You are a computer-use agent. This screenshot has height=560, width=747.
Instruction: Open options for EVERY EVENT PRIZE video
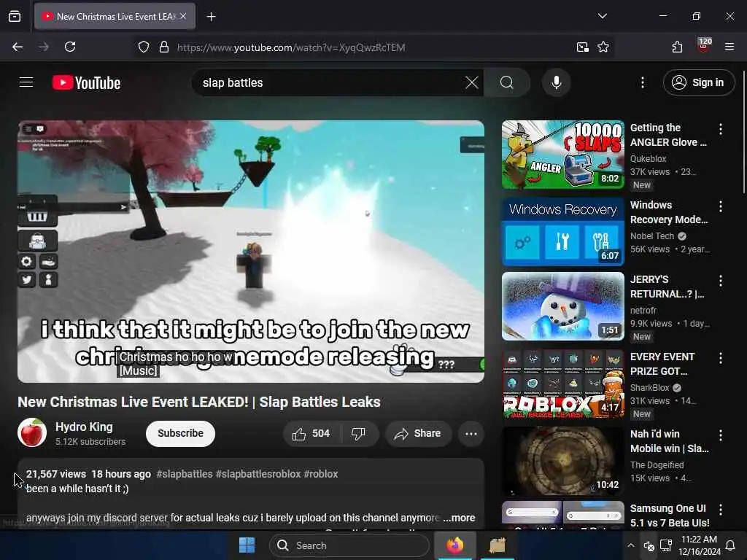[720, 358]
